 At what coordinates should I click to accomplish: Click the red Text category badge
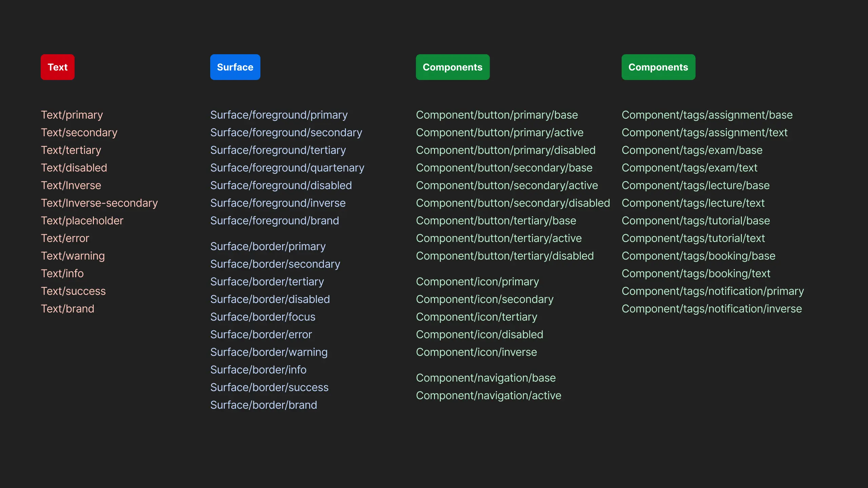point(58,67)
